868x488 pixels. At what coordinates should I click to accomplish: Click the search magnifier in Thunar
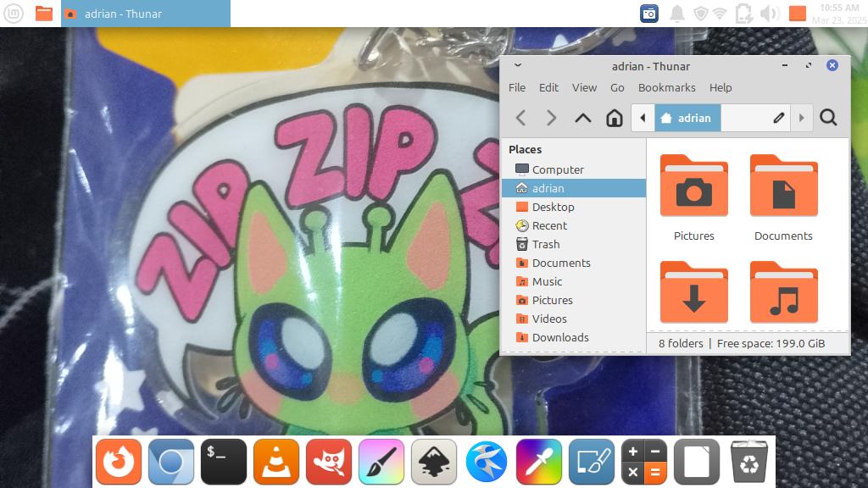coord(829,119)
